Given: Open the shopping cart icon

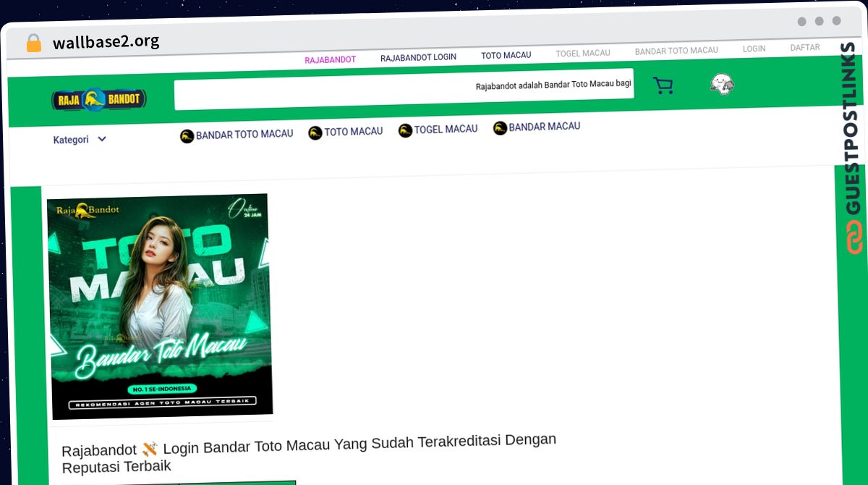Looking at the screenshot, I should (x=663, y=86).
